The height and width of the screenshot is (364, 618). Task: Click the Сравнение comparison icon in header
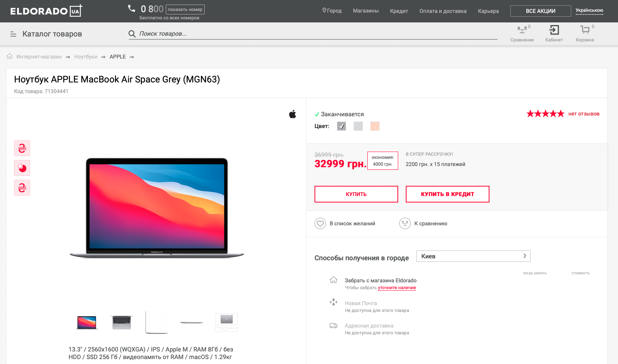pyautogui.click(x=522, y=30)
